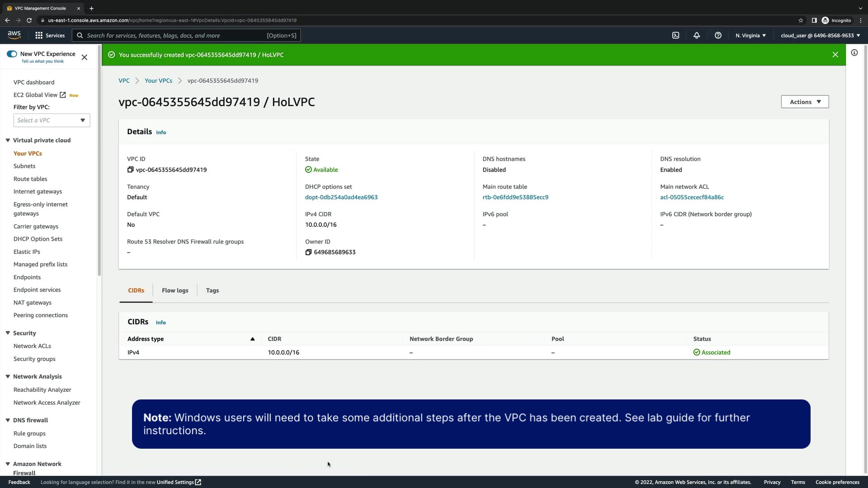Collapse the Virtual private cloud section
This screenshot has height=488, width=868.
[8, 140]
